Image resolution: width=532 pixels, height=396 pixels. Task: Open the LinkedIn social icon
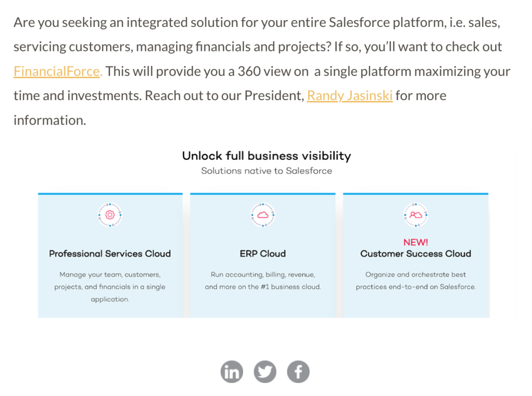pos(232,372)
